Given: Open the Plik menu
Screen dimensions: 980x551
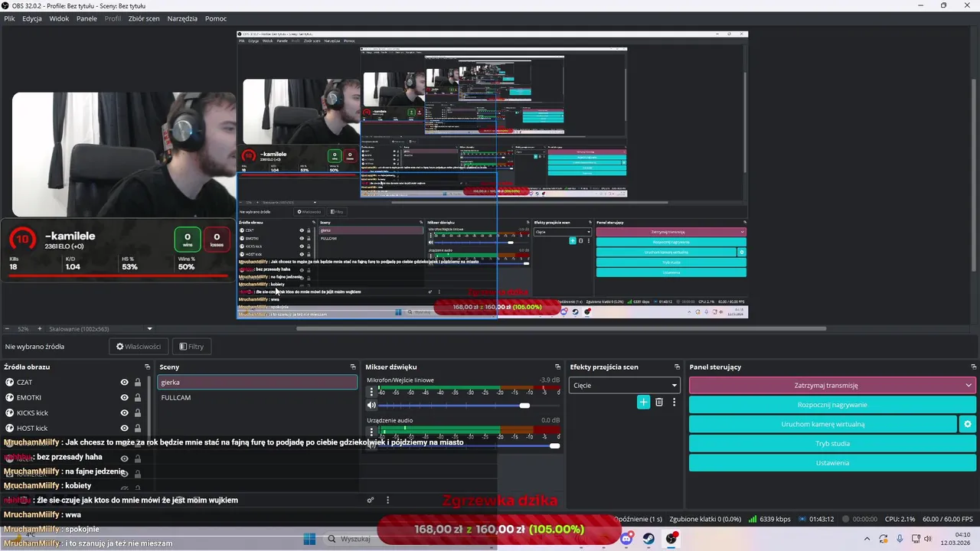Looking at the screenshot, I should (x=10, y=18).
